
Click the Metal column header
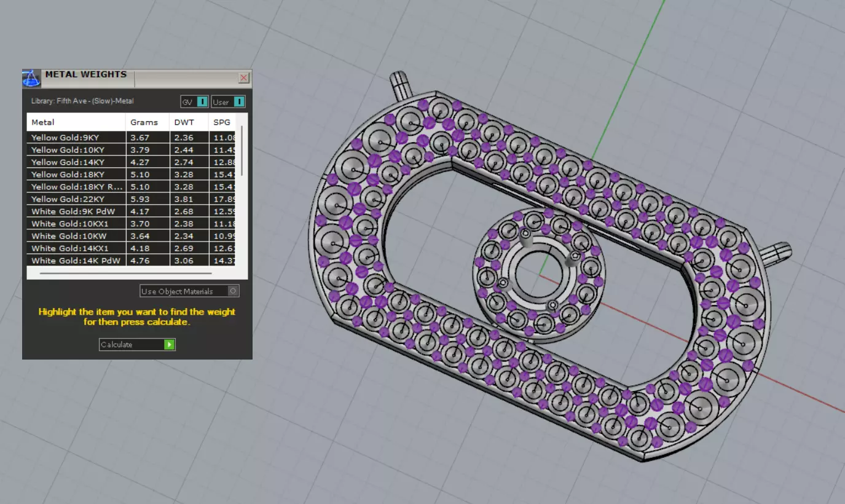76,122
